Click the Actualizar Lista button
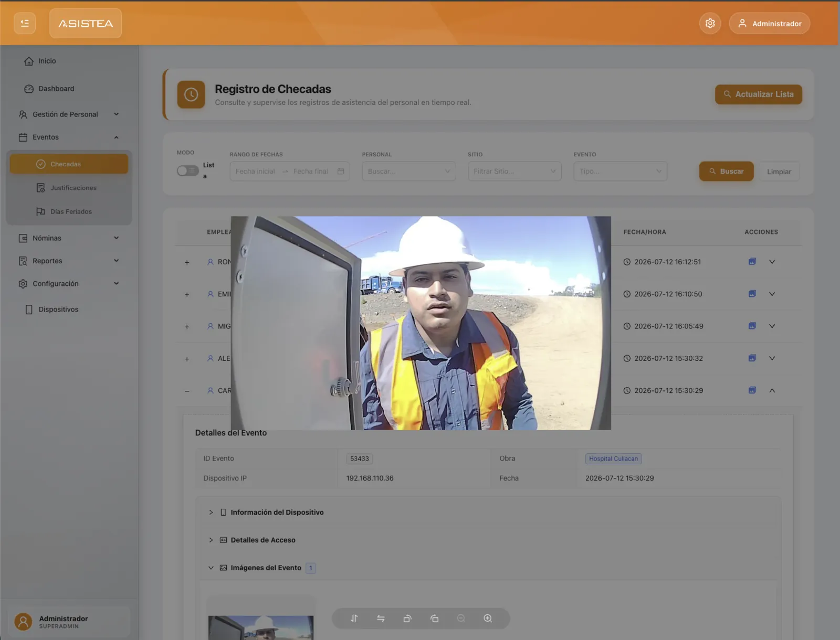840x640 pixels. pos(759,94)
